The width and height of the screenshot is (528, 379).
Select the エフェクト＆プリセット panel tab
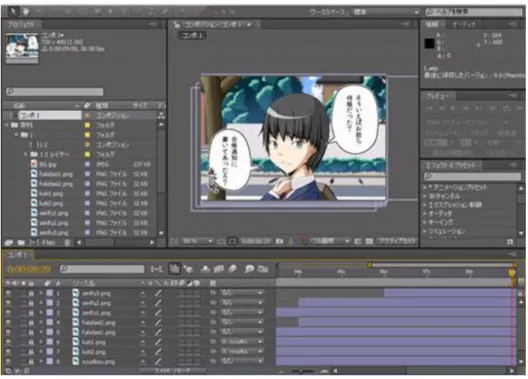(x=452, y=165)
